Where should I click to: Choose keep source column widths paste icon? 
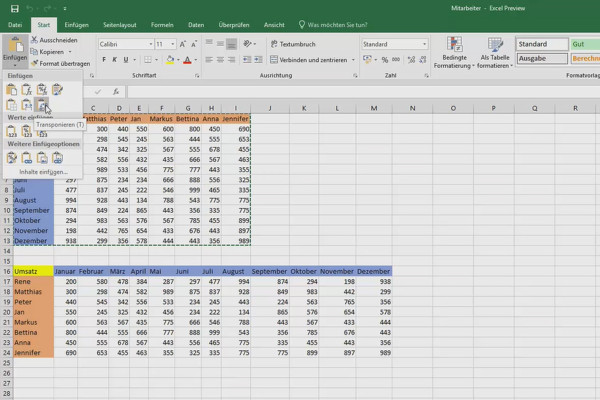point(26,104)
